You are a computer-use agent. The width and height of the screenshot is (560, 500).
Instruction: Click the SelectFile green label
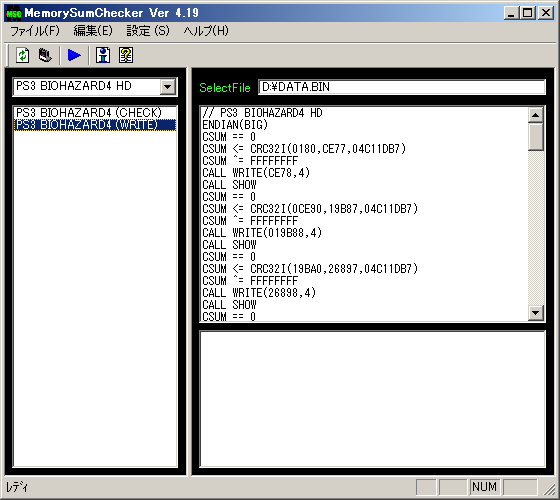(225, 88)
